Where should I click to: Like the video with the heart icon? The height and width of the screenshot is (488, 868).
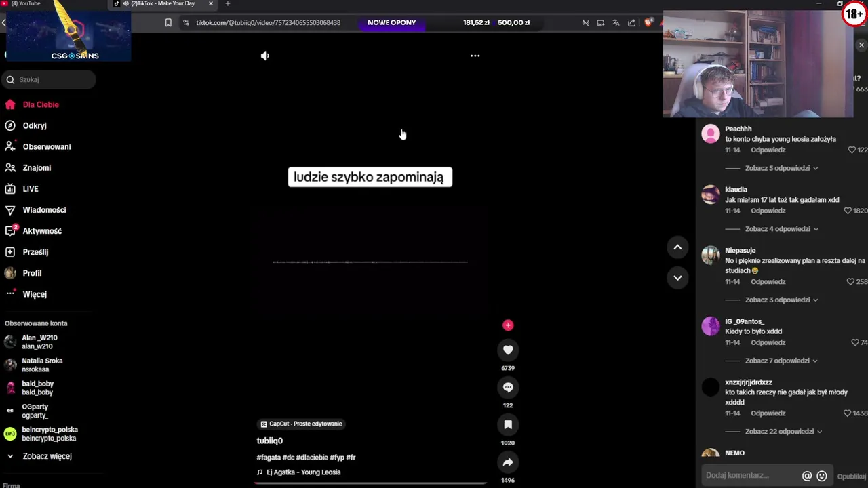pyautogui.click(x=508, y=350)
